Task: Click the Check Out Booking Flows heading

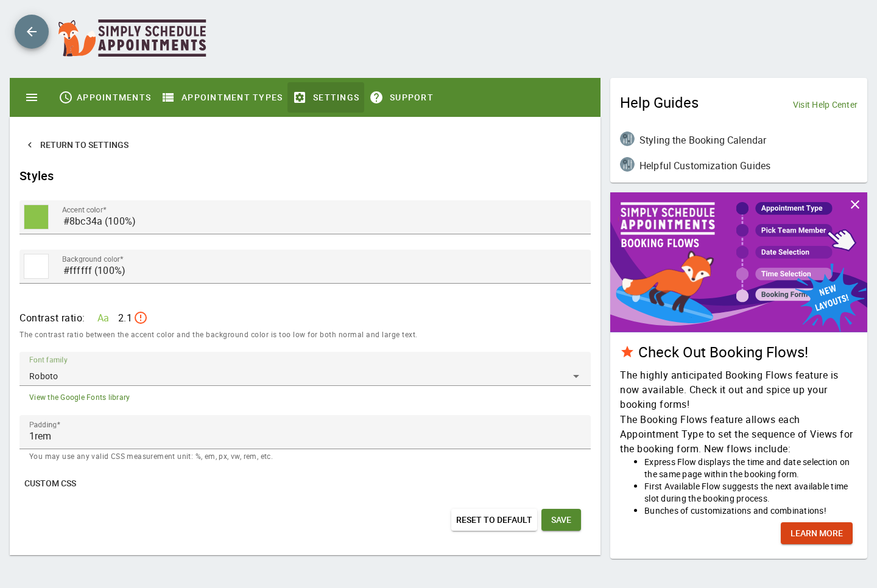Action: pos(723,352)
